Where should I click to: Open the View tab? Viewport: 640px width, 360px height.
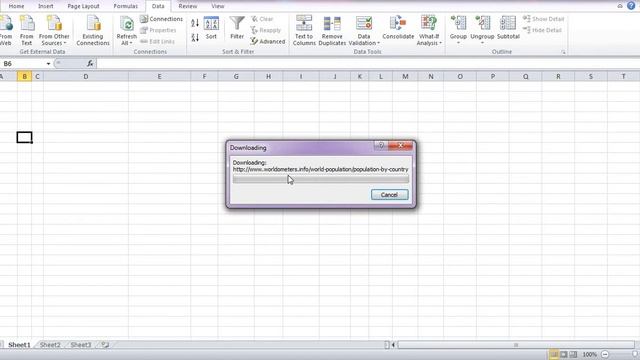click(218, 6)
